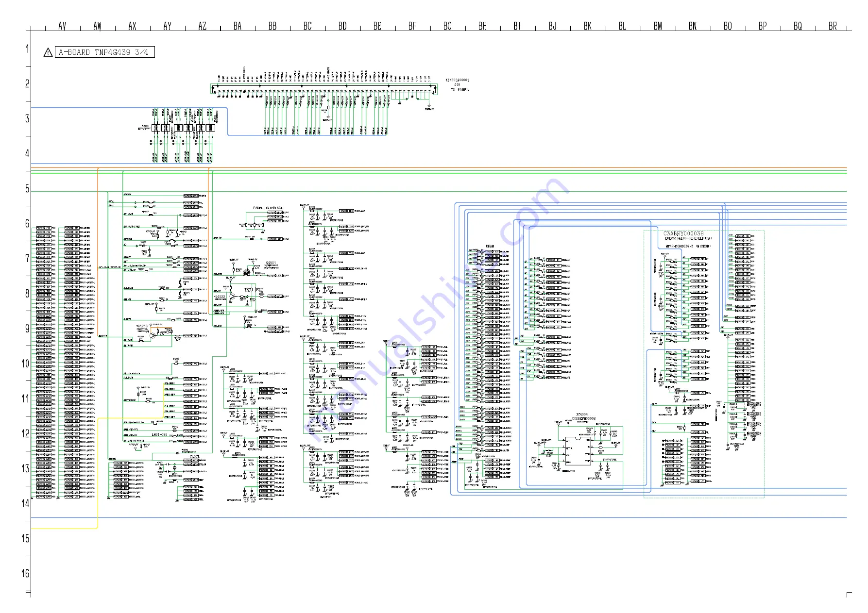Click column header BL

coord(622,26)
